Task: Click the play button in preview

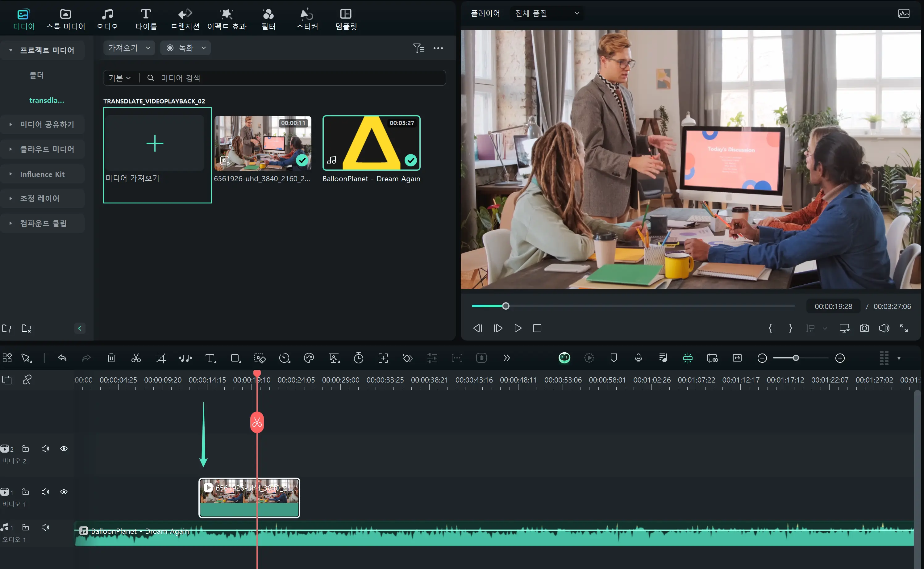Action: pos(518,328)
